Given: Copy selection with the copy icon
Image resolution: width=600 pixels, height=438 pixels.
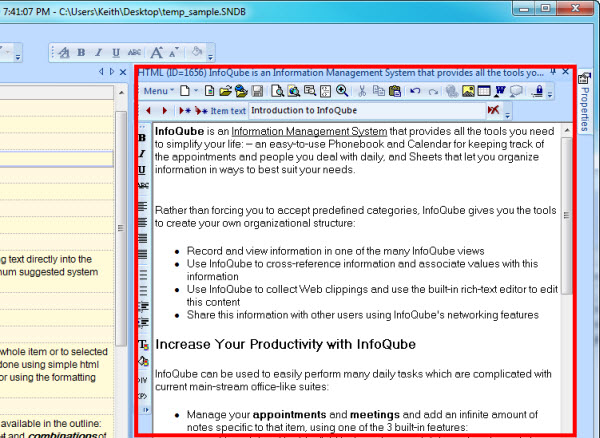Looking at the screenshot, I should click(x=378, y=91).
